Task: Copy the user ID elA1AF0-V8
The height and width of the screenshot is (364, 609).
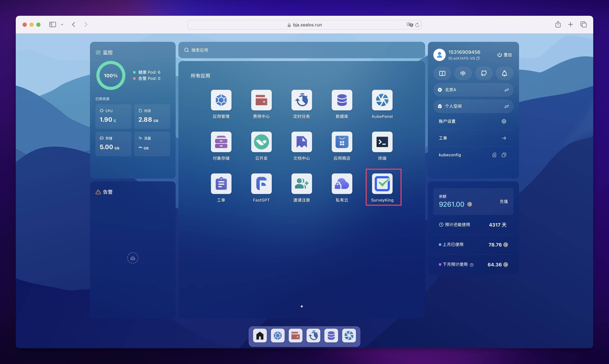Action: point(478,58)
